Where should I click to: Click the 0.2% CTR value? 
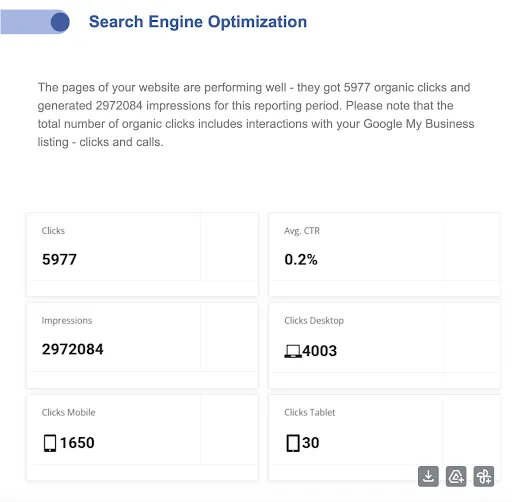(x=301, y=260)
